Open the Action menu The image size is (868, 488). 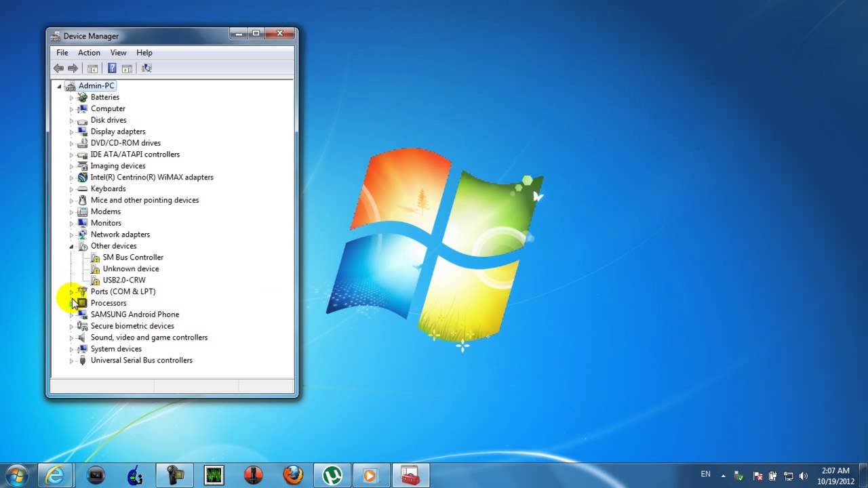tap(89, 52)
